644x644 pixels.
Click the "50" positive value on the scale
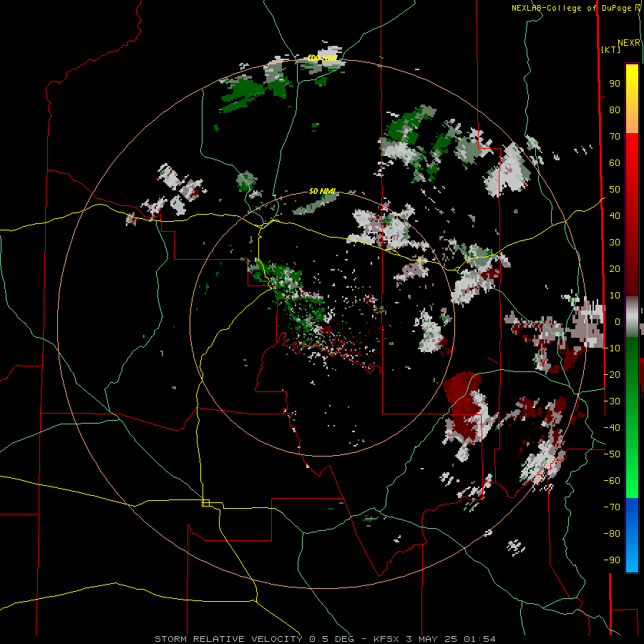click(x=615, y=190)
